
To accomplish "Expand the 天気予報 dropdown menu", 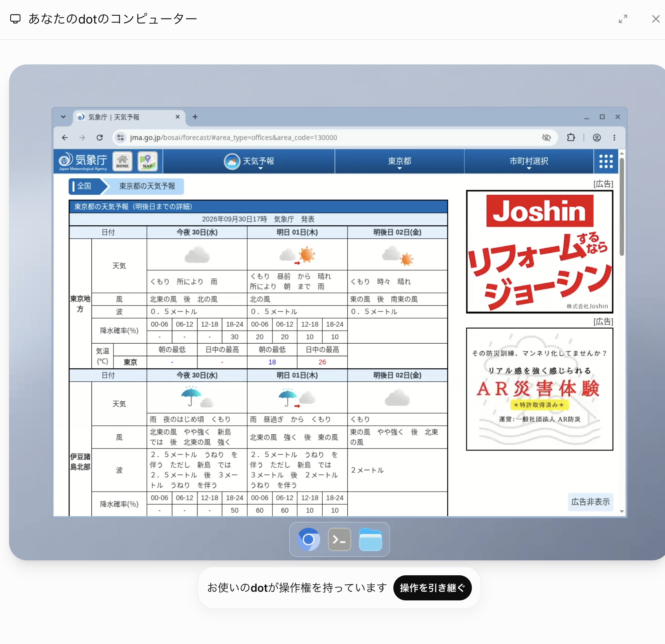I will pos(249,161).
